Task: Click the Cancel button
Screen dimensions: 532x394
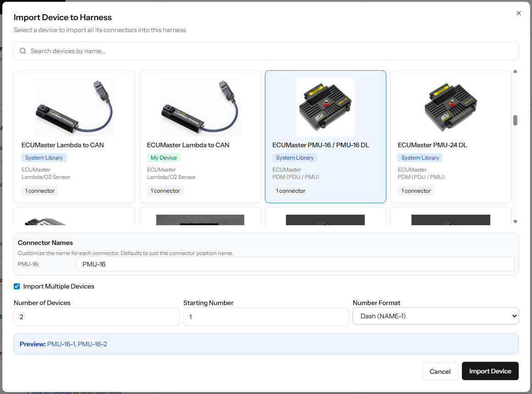Action: coord(439,371)
